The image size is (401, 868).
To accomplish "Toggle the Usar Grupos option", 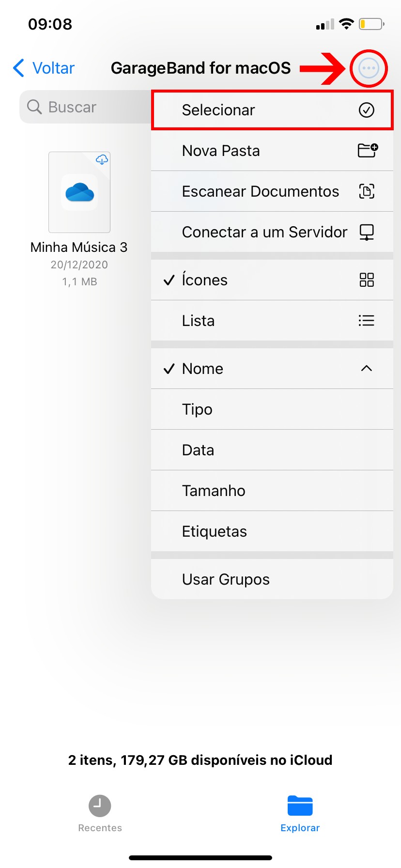I will point(226,579).
